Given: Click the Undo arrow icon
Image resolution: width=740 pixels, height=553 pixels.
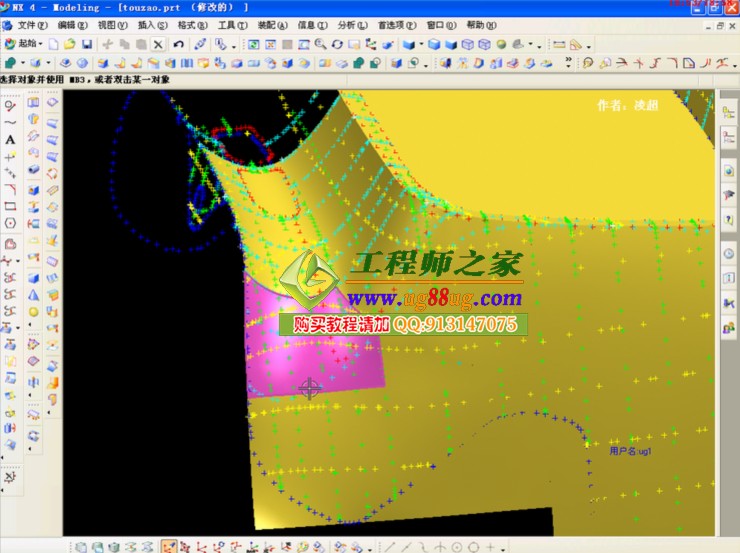Looking at the screenshot, I should [x=178, y=44].
